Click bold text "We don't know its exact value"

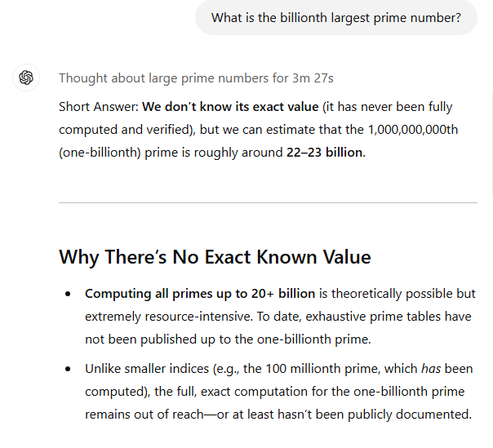click(x=230, y=107)
